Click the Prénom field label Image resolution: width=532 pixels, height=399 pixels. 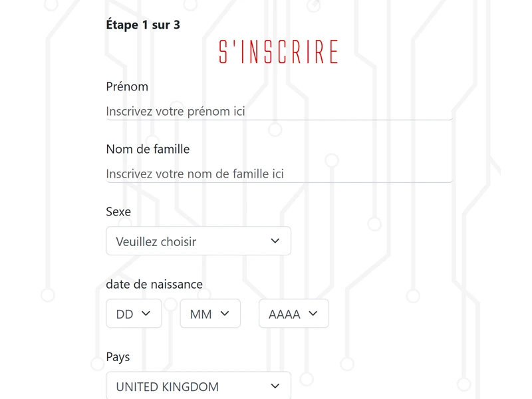tap(127, 87)
